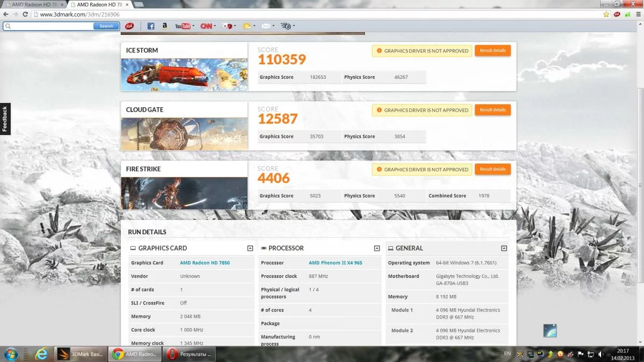
Task: Open Fire Strike Result details
Action: 493,169
